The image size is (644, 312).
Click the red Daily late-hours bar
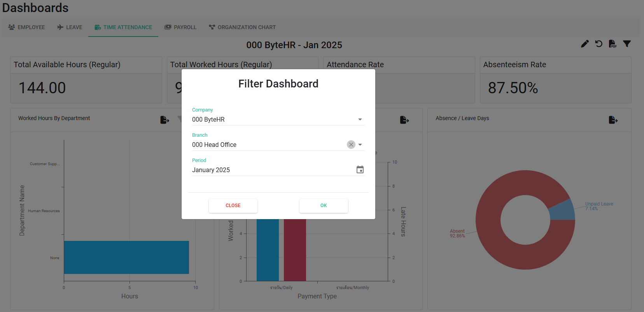295,250
